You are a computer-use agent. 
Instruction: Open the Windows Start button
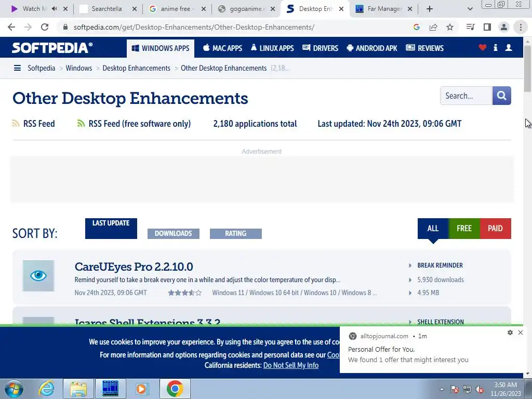tap(14, 389)
